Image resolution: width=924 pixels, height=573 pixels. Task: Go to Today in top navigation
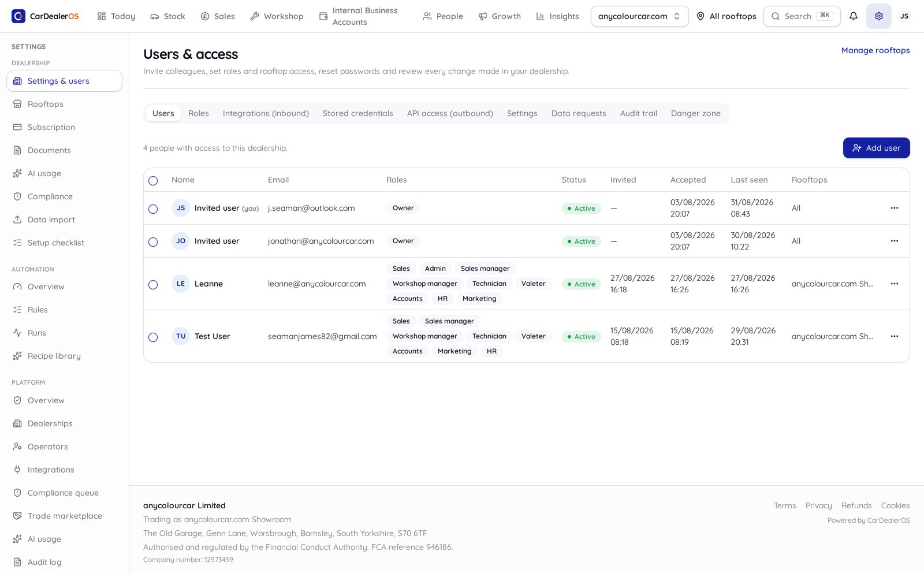tap(116, 16)
